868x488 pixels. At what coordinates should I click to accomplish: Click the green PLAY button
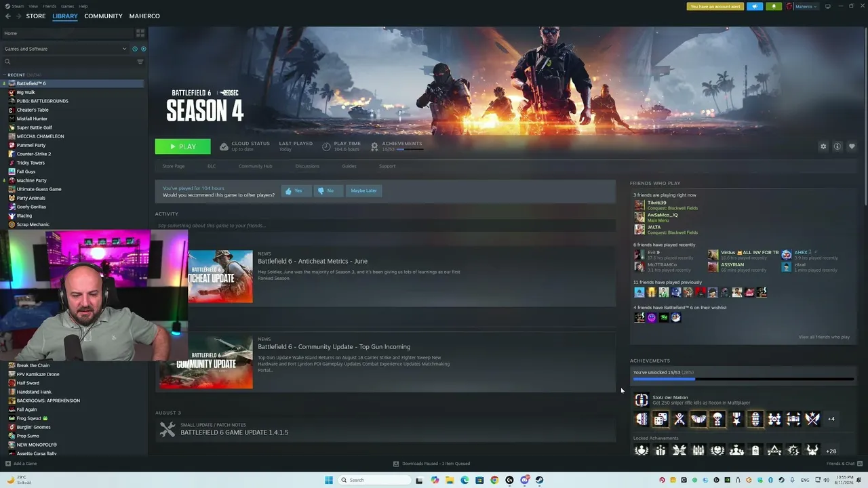tap(182, 146)
